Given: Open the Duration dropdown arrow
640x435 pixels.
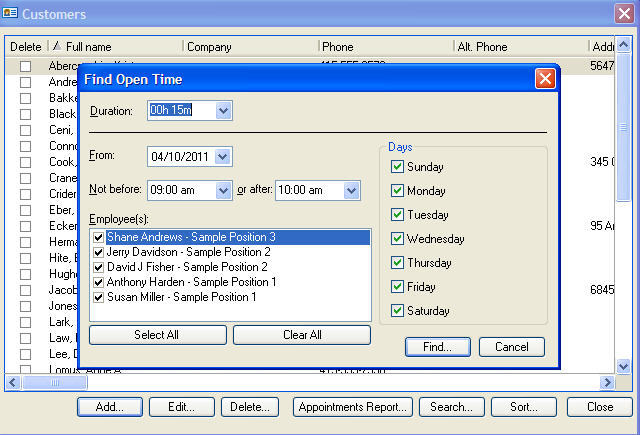Looking at the screenshot, I should [x=223, y=111].
